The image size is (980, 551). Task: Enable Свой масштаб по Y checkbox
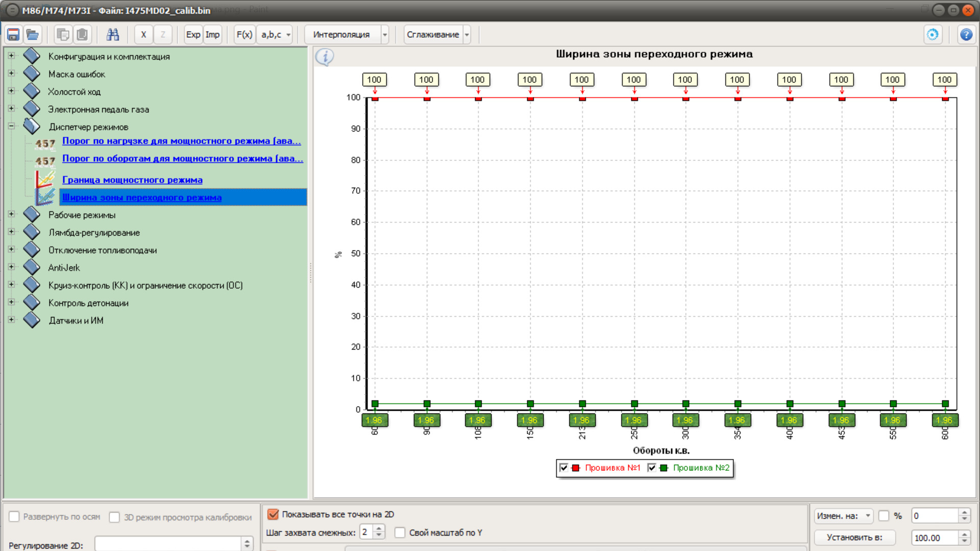point(400,533)
